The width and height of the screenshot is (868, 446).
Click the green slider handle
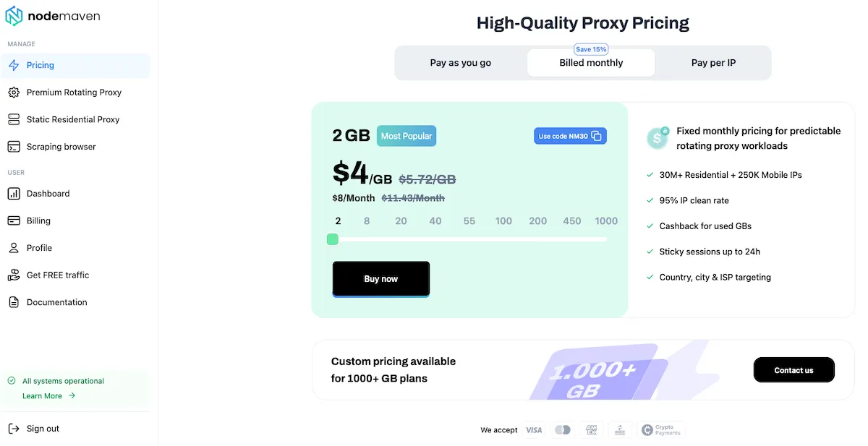(x=333, y=239)
